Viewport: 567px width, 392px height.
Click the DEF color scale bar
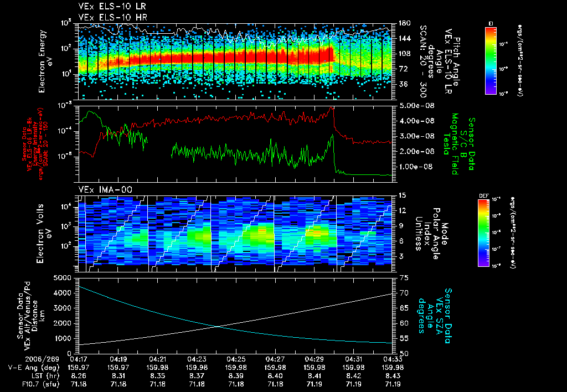pyautogui.click(x=484, y=233)
